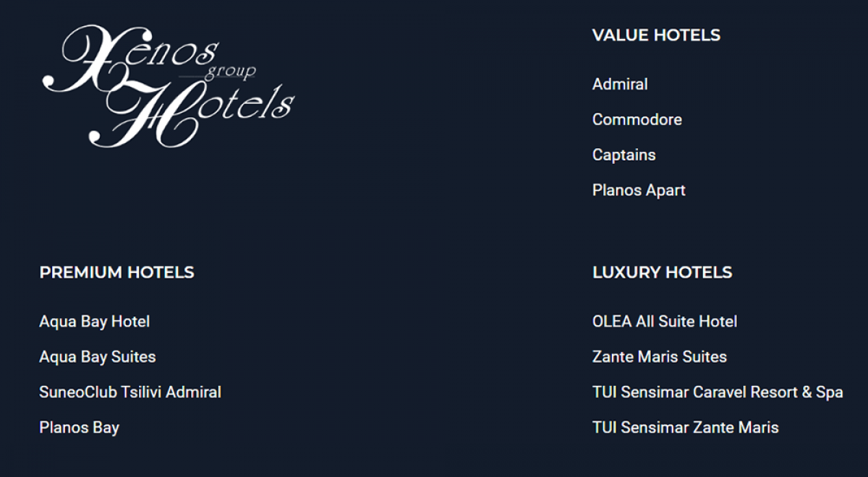Open TUI Sensimar Caravel Resort & Spa
The height and width of the screenshot is (477, 868).
(x=718, y=392)
